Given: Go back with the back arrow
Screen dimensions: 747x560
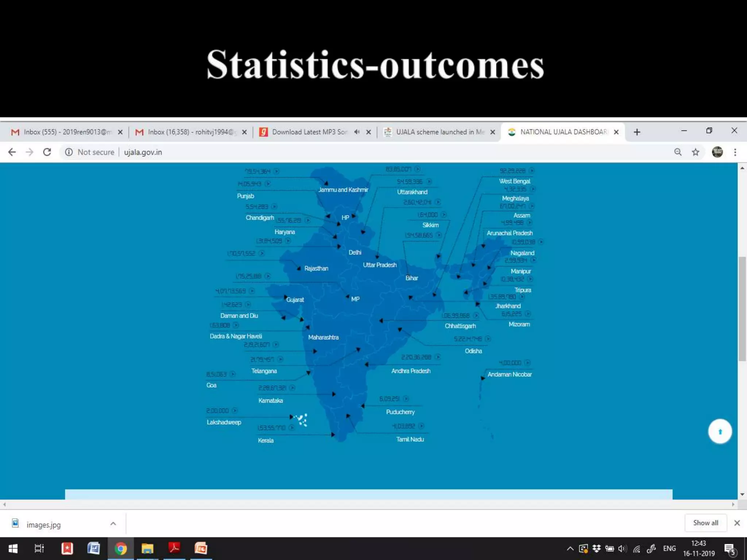Looking at the screenshot, I should pos(12,152).
